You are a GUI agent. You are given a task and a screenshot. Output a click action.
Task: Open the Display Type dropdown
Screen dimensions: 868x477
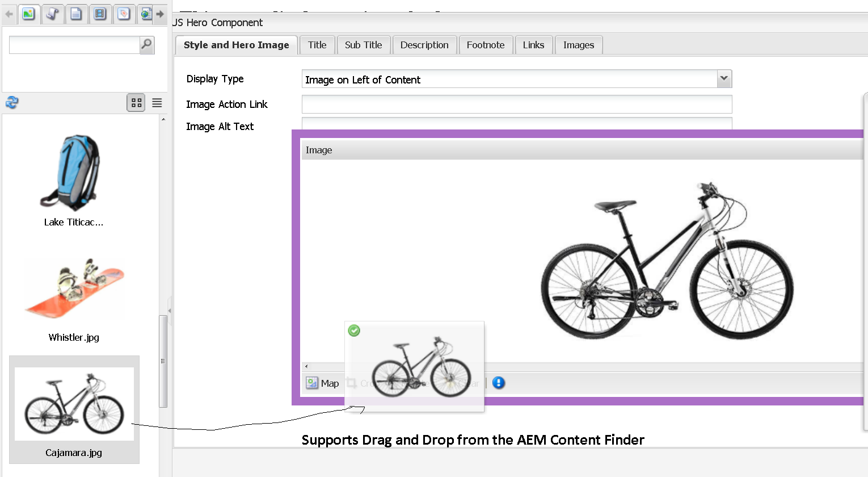point(724,78)
